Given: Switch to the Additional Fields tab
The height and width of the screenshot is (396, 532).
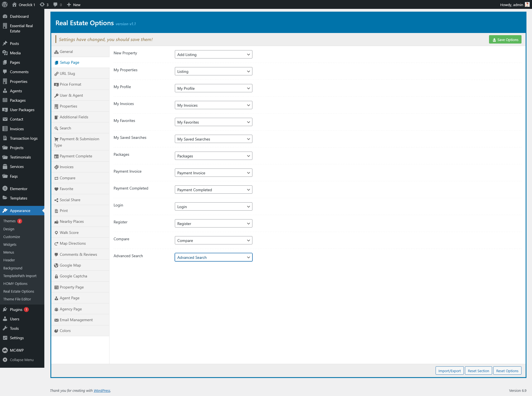Looking at the screenshot, I should (80, 117).
